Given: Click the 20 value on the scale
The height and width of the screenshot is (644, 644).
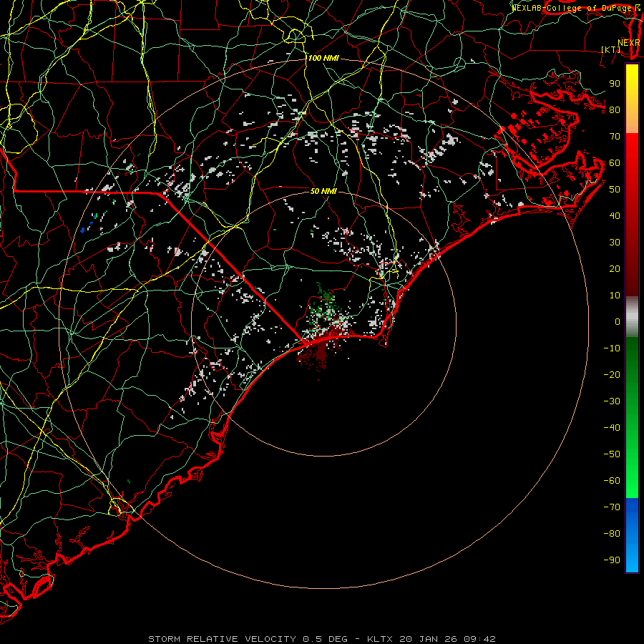Looking at the screenshot, I should point(615,269).
